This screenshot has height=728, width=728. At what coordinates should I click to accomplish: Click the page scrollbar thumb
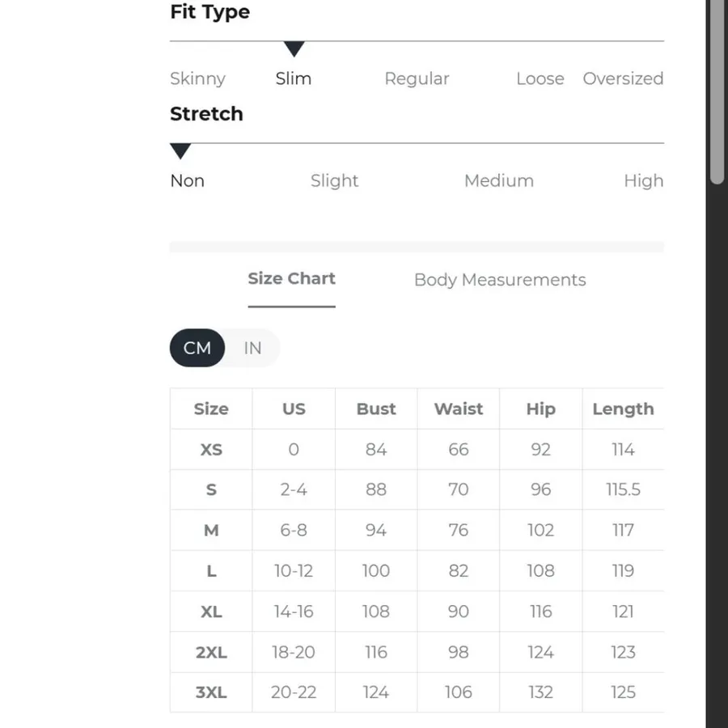tap(717, 92)
